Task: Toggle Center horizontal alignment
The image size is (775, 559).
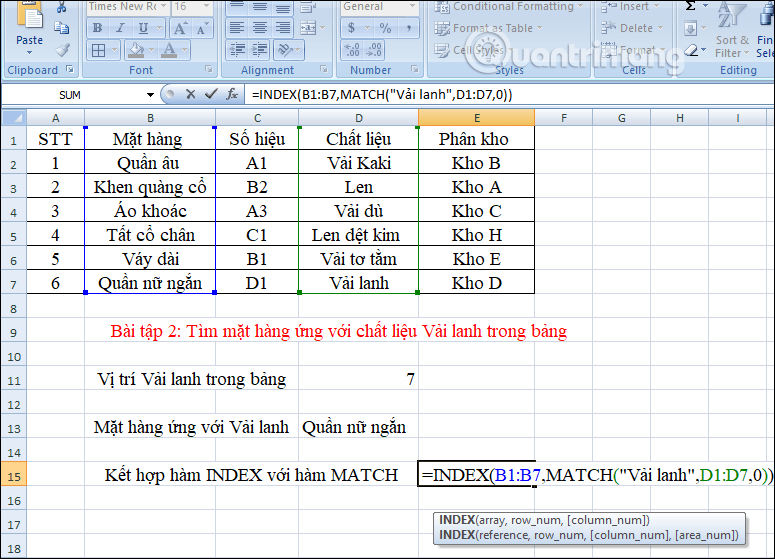Action: pos(259,28)
